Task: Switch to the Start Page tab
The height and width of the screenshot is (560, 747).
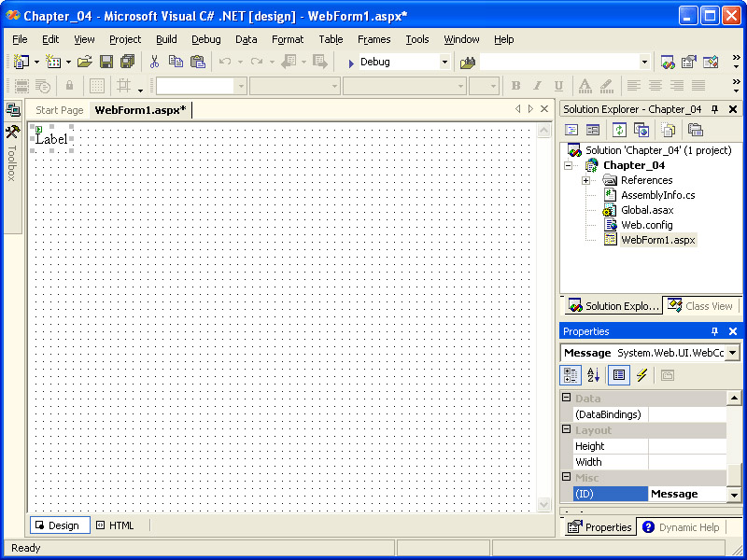Action: (59, 110)
